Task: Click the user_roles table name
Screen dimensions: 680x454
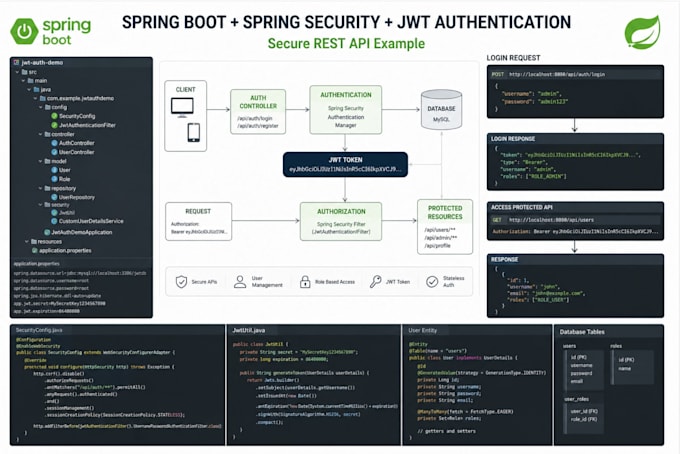Action: pos(576,399)
